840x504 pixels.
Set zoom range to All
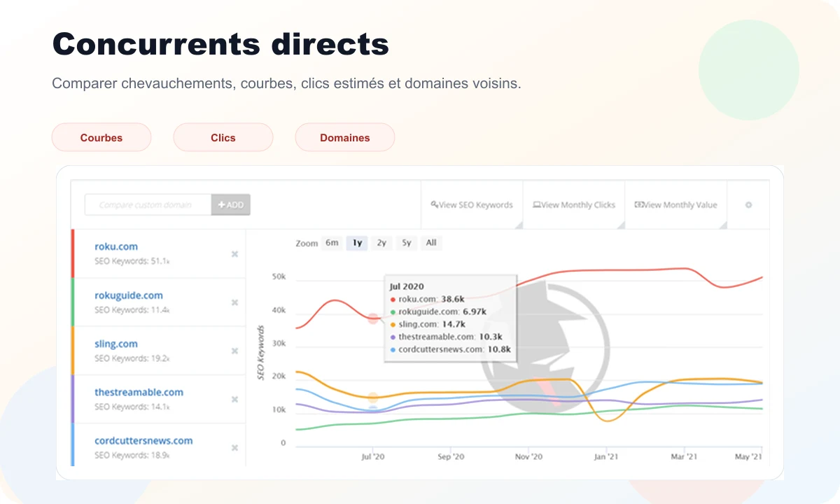pyautogui.click(x=431, y=243)
